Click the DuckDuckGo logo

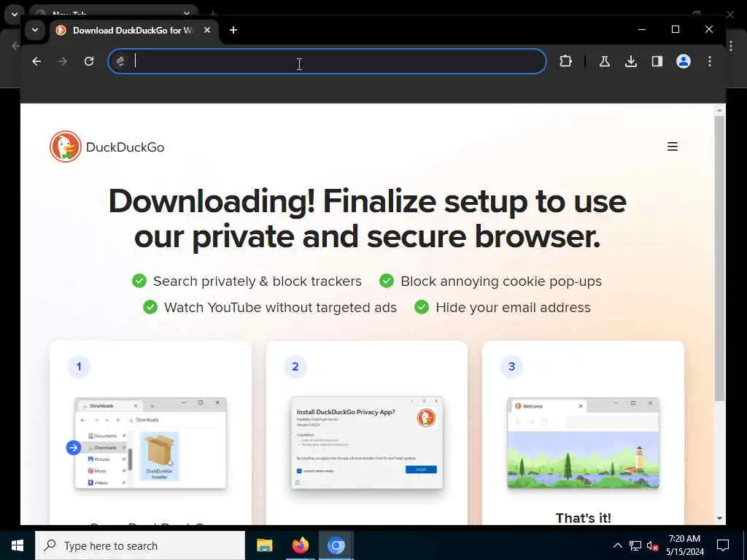pyautogui.click(x=107, y=147)
